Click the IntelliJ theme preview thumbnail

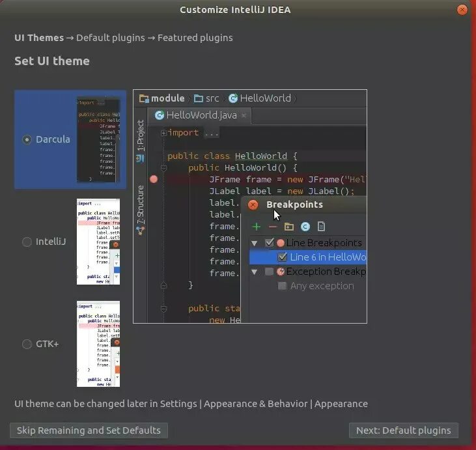tap(98, 242)
